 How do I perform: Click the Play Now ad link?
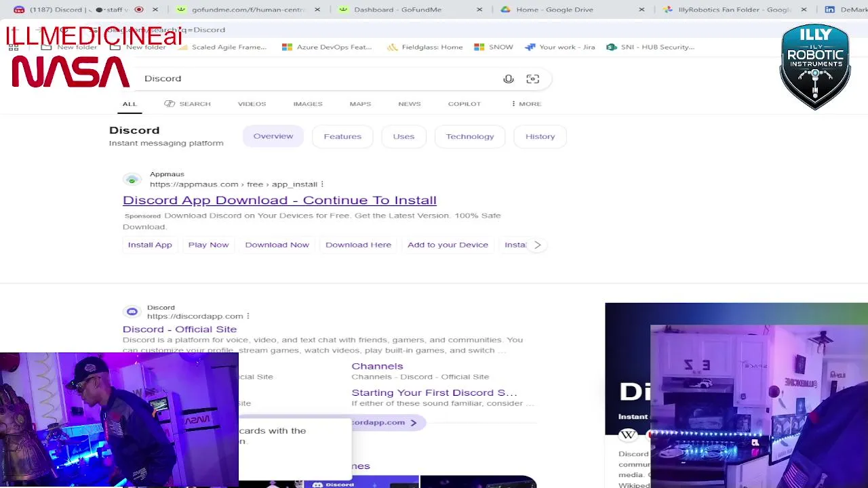coord(208,245)
